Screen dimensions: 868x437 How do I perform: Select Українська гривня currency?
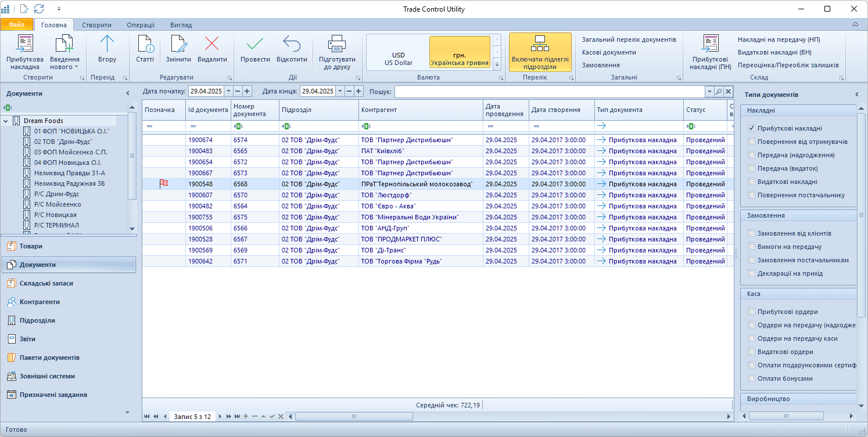point(460,52)
